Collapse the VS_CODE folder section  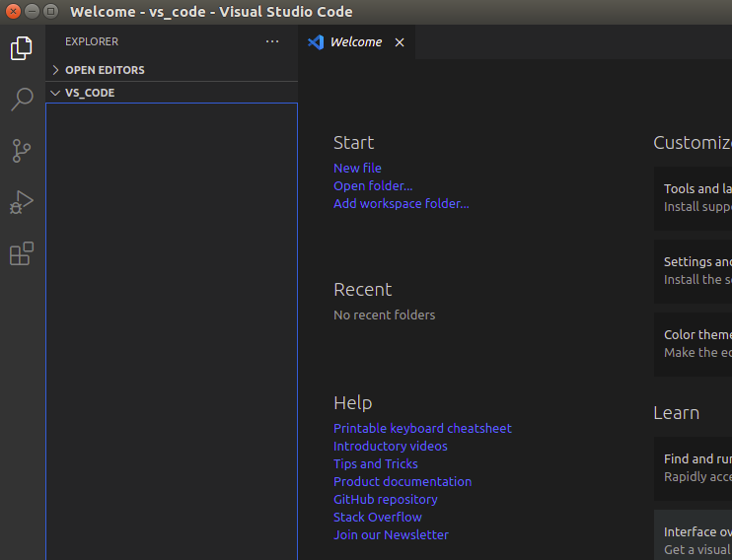point(56,93)
